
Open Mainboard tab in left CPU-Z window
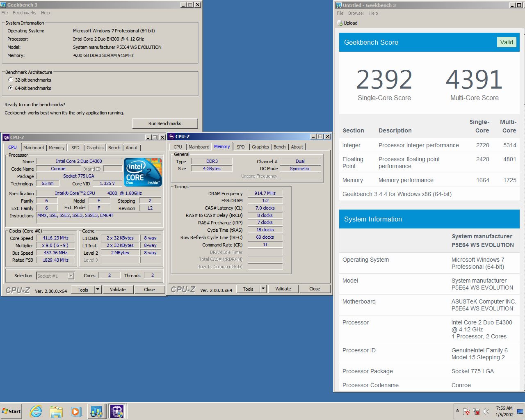34,148
